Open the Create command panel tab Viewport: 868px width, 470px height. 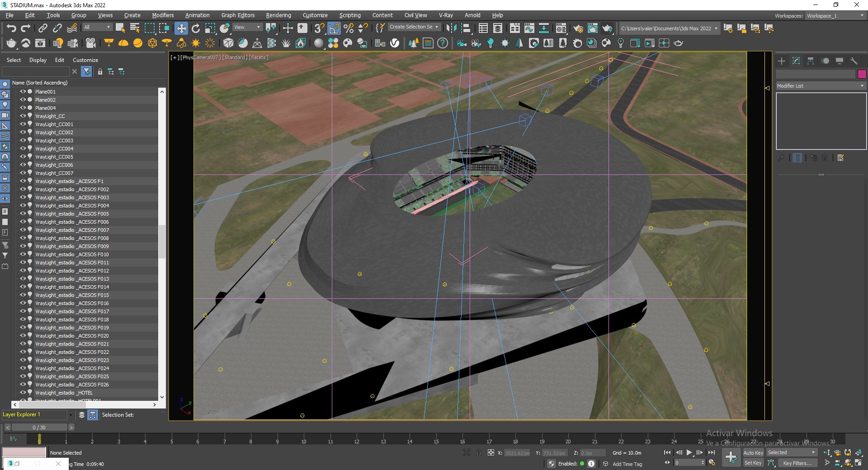tap(782, 61)
